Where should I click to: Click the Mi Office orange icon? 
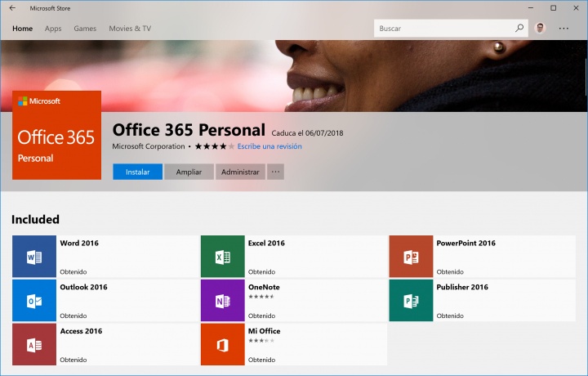(223, 344)
